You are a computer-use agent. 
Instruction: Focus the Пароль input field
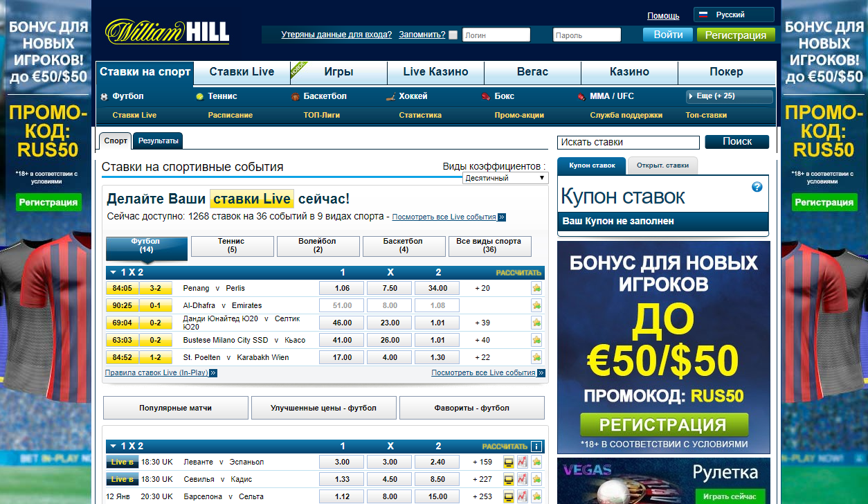[587, 35]
